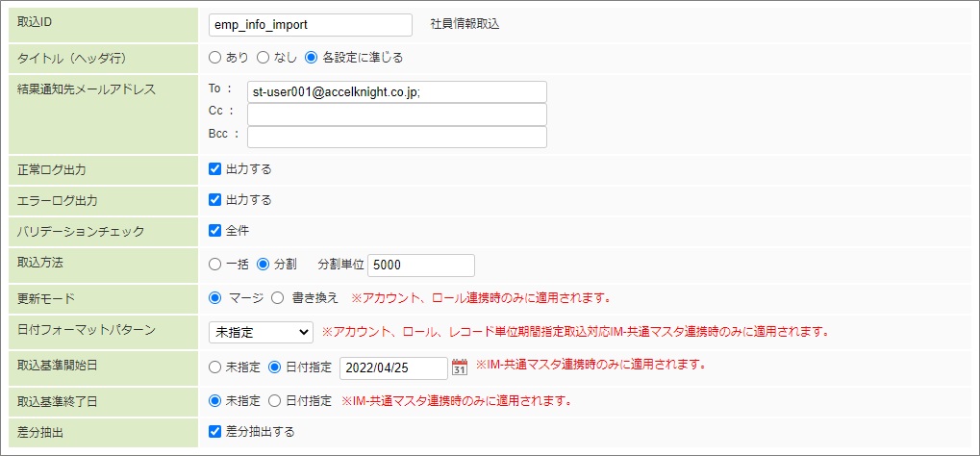Select '書き換え' update mode
980x456 pixels.
click(277, 297)
